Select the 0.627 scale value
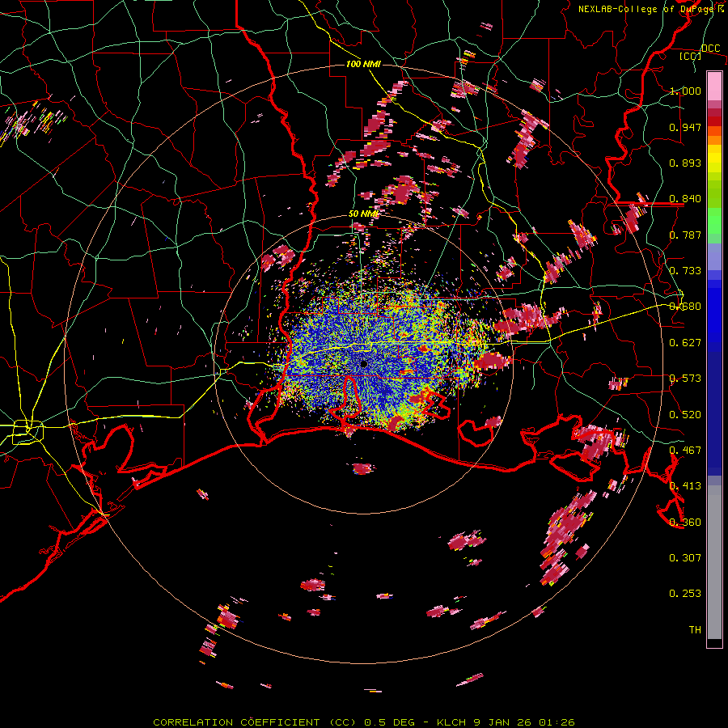Image resolution: width=728 pixels, height=728 pixels. point(685,343)
